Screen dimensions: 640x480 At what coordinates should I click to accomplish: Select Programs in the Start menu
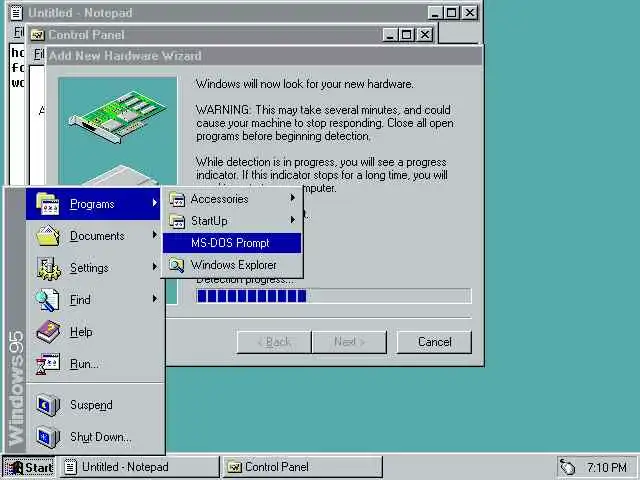coord(93,204)
